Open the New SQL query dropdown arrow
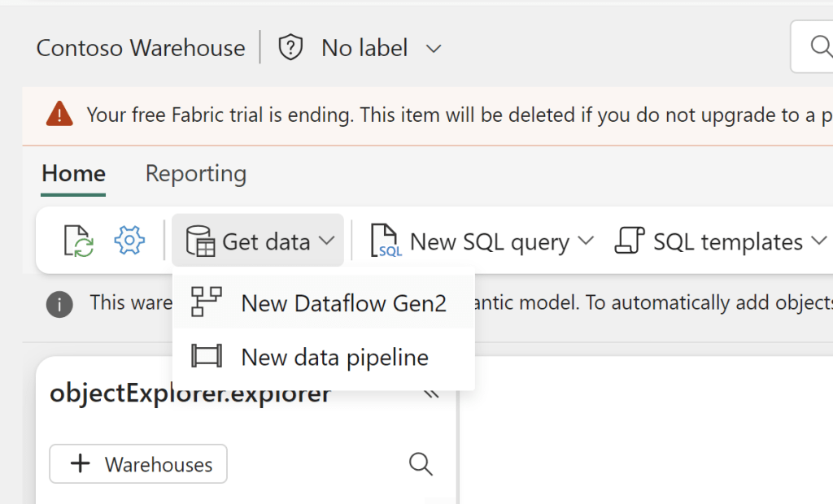Screen dimensions: 833x504 pos(586,241)
